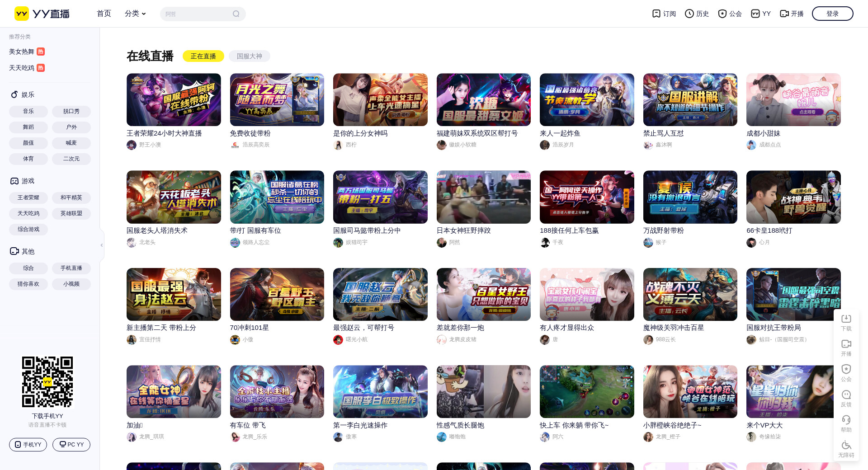Click the stream title 魔神级关羽冲击百星
This screenshot has height=470, width=868.
point(674,328)
